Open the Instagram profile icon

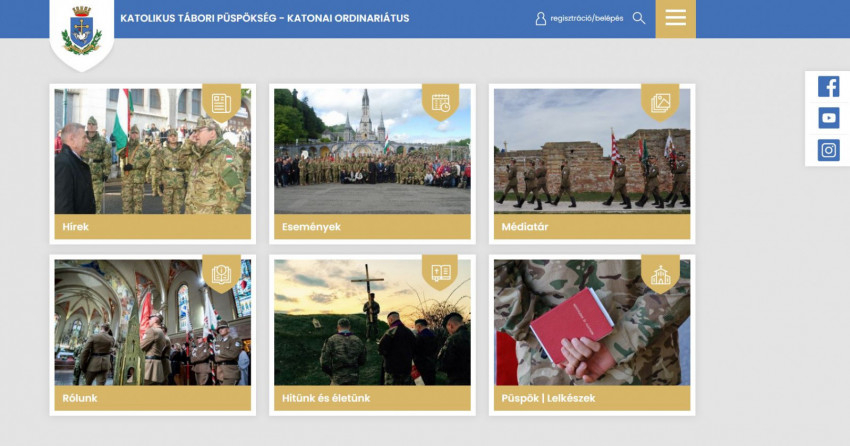828,150
